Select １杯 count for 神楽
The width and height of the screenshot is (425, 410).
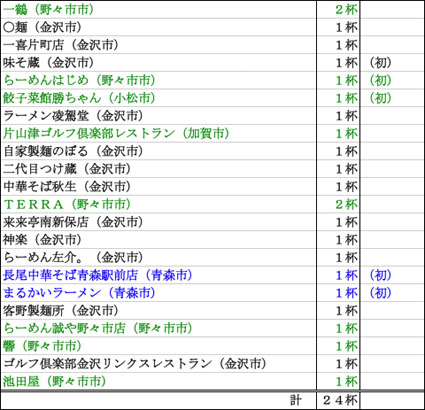pos(346,240)
